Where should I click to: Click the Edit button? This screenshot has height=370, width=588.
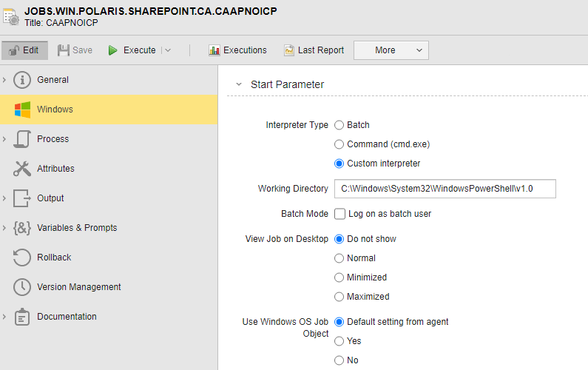[24, 50]
